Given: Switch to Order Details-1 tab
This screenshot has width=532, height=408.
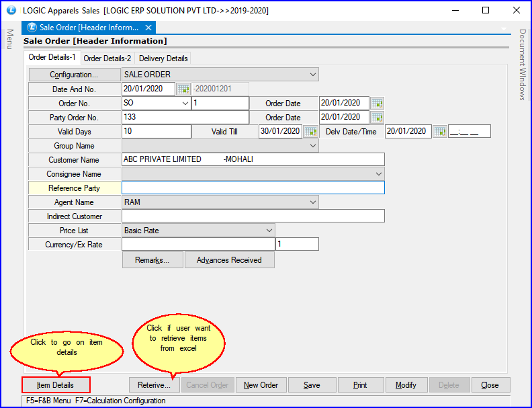Looking at the screenshot, I should coord(52,57).
